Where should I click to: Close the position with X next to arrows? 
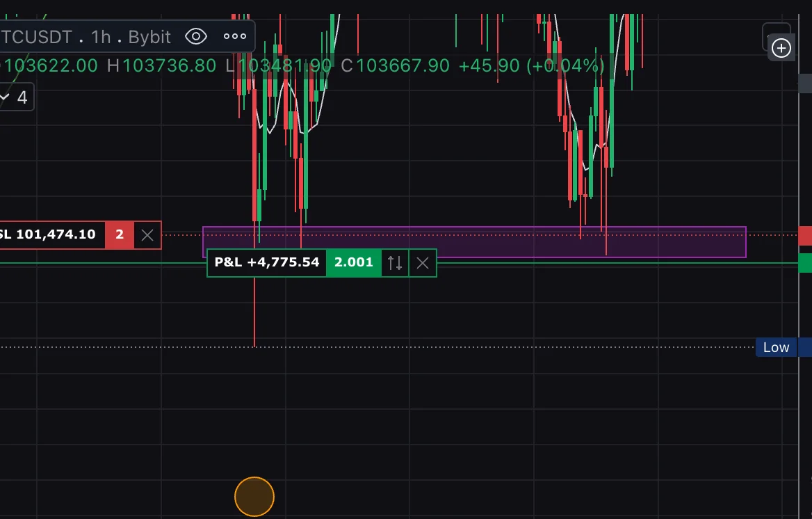pyautogui.click(x=423, y=263)
